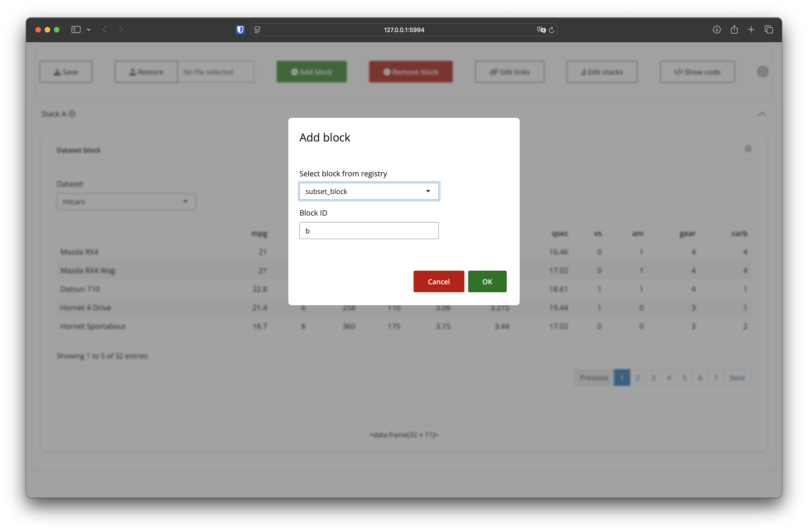The height and width of the screenshot is (532, 808).
Task: Click the share page icon
Action: point(734,30)
